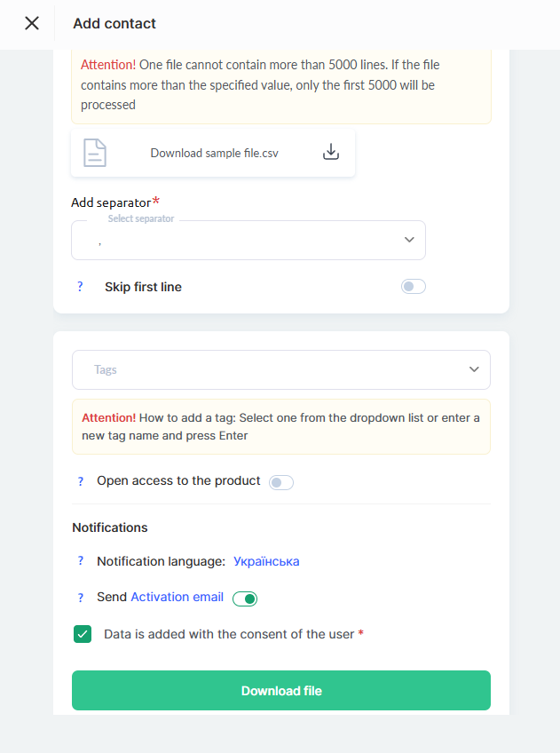Viewport: 560px width, 753px height.
Task: Disable the Send Activation email switch
Action: point(245,598)
